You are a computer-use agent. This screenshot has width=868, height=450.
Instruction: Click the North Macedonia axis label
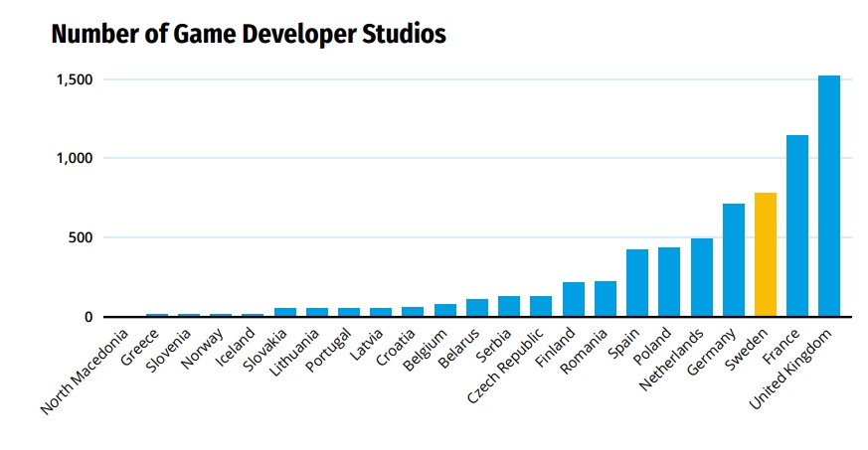(85, 371)
